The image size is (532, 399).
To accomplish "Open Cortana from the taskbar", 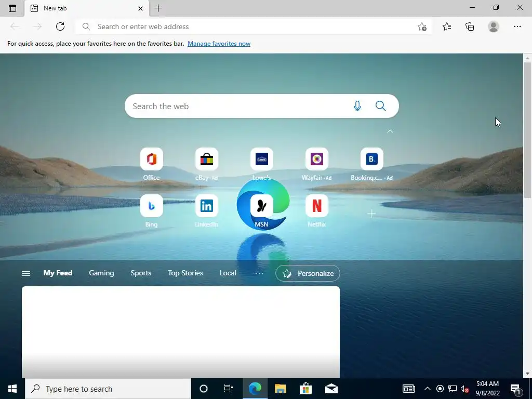I will point(204,389).
